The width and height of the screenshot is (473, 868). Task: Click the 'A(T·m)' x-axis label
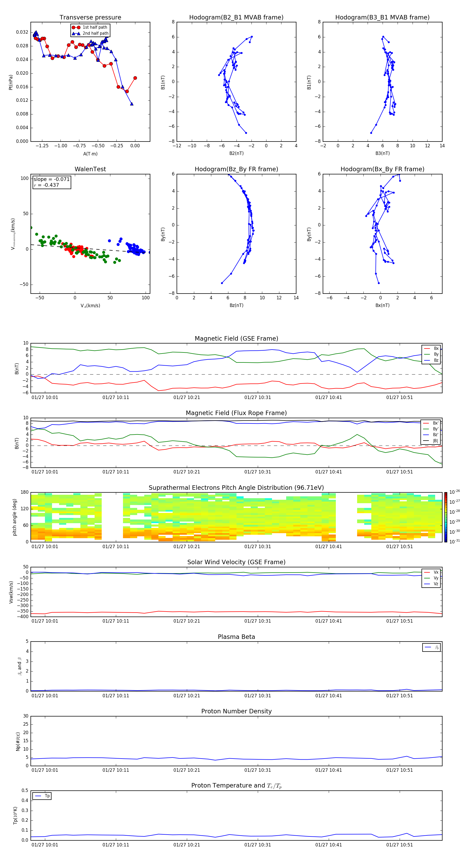90,154
